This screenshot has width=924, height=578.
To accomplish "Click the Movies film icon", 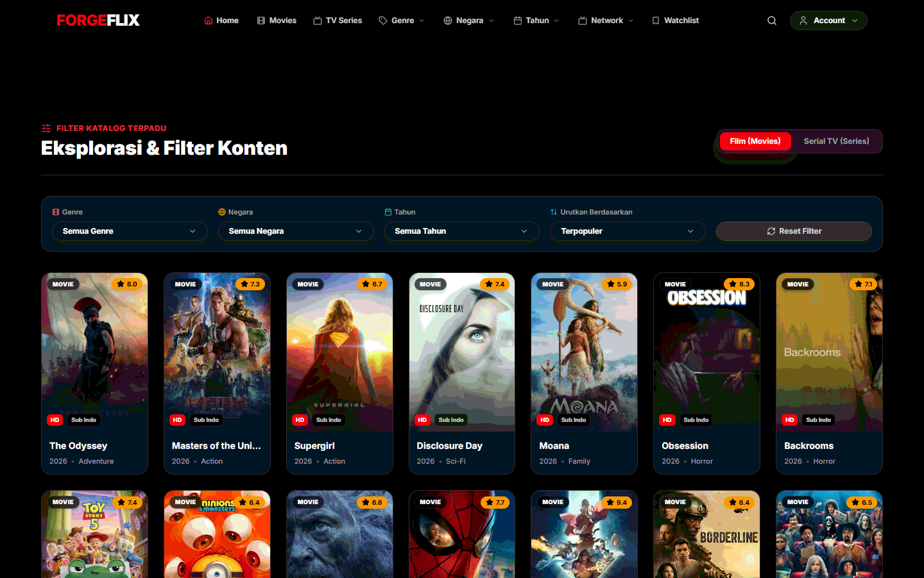I will point(261,21).
